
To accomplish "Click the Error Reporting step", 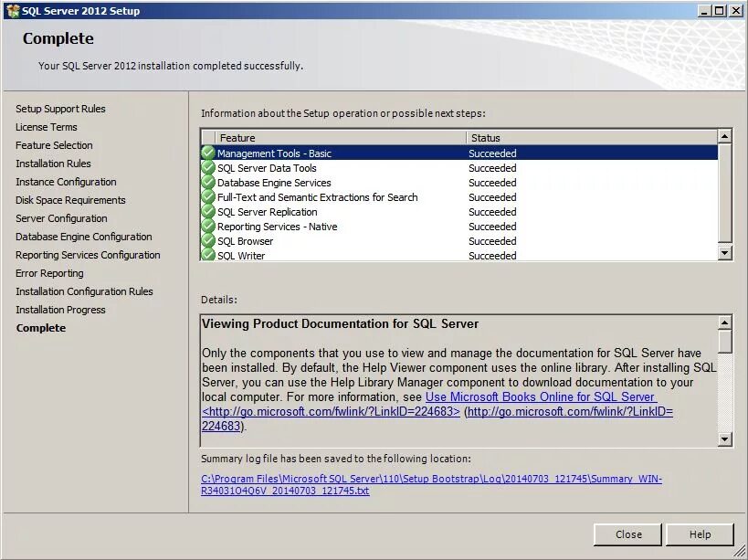I will click(49, 273).
